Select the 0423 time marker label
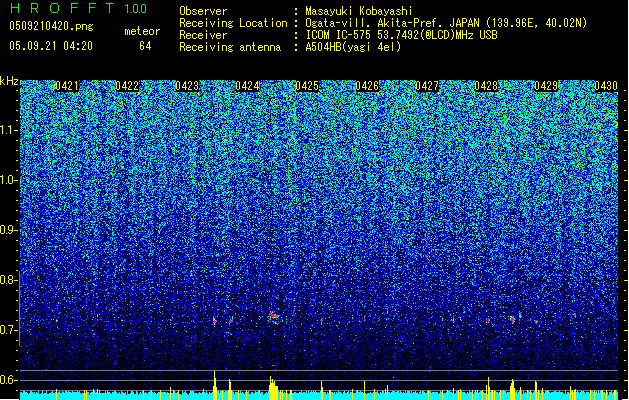629x400 pixels. [x=187, y=86]
